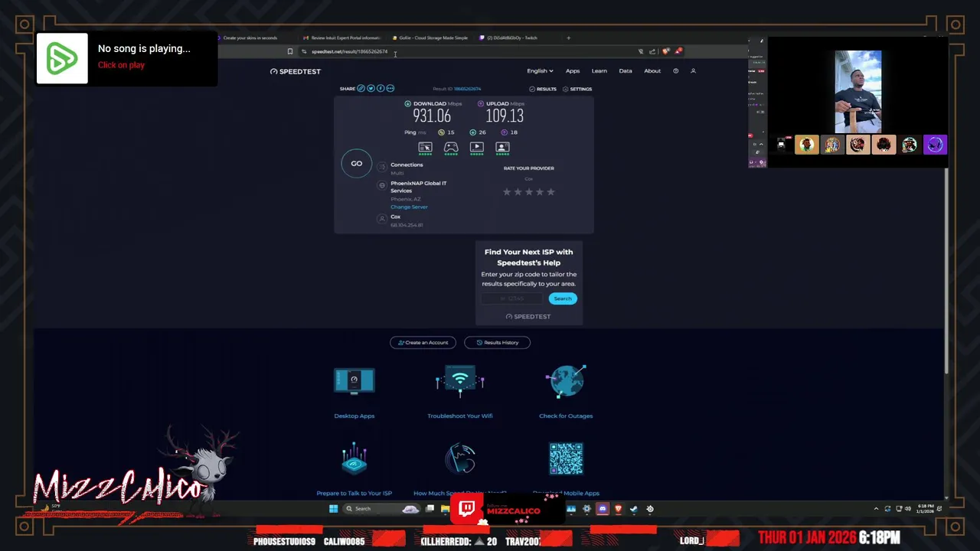Open Discord from the taskbar
Viewport: 980px width, 551px height.
603,509
